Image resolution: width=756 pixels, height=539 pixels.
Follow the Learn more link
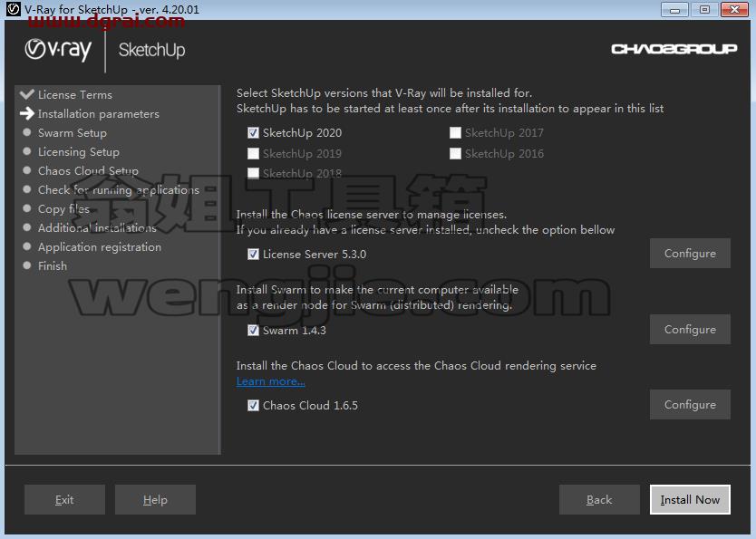click(x=270, y=381)
